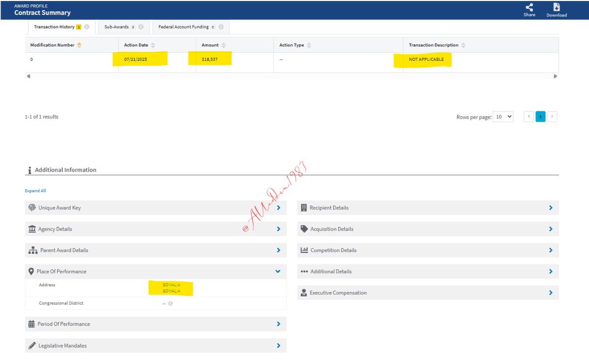Switch to the Sub-Awards tab

123,27
